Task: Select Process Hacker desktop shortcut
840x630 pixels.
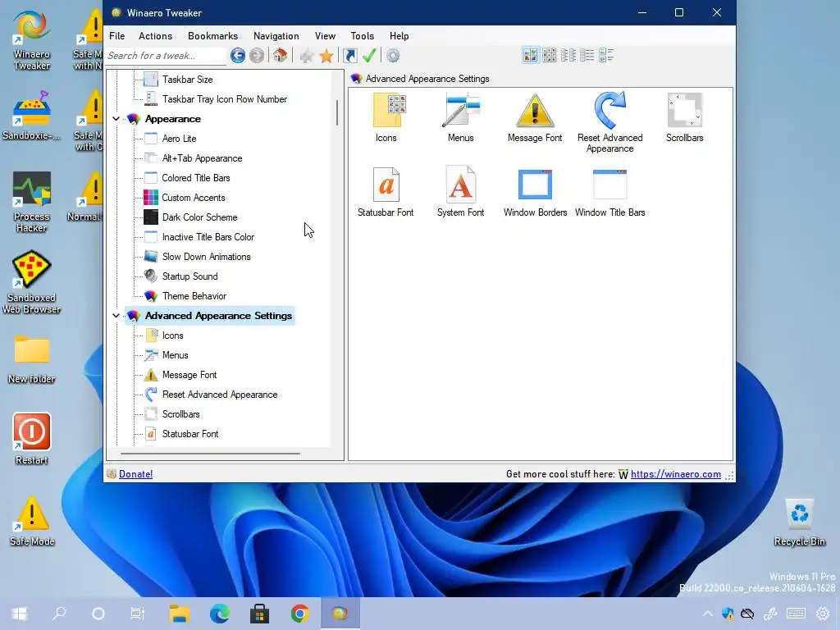Action: tap(32, 203)
